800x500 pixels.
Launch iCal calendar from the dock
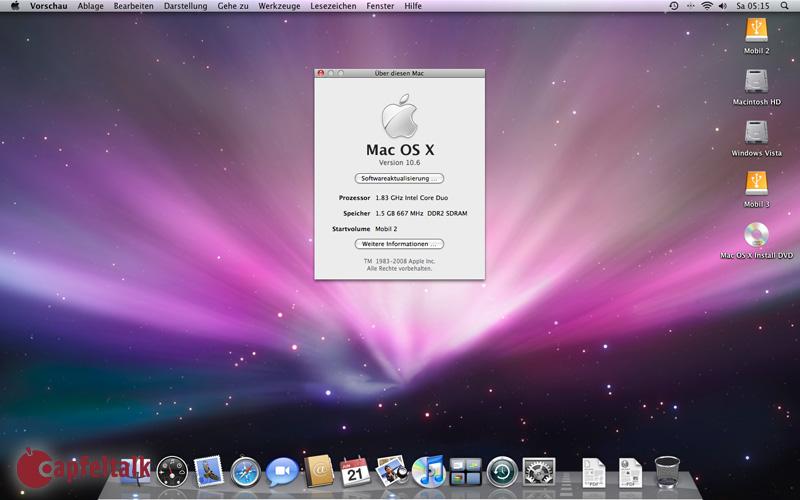pyautogui.click(x=355, y=470)
